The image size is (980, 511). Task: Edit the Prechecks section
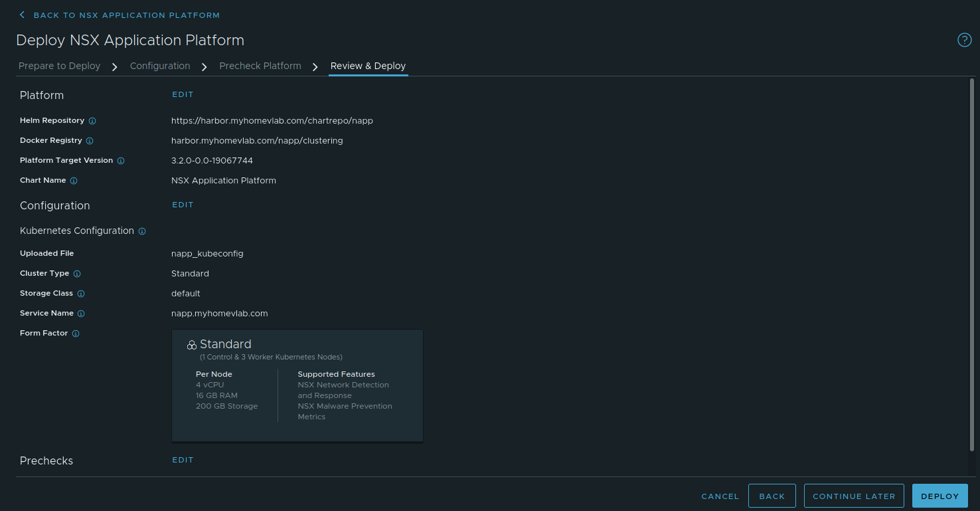point(183,460)
